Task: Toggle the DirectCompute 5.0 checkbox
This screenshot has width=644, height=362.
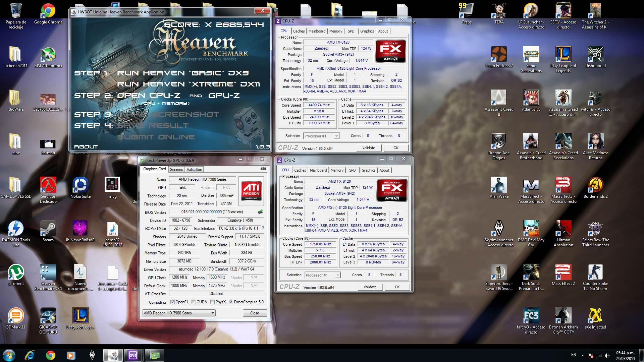Action: [231, 302]
